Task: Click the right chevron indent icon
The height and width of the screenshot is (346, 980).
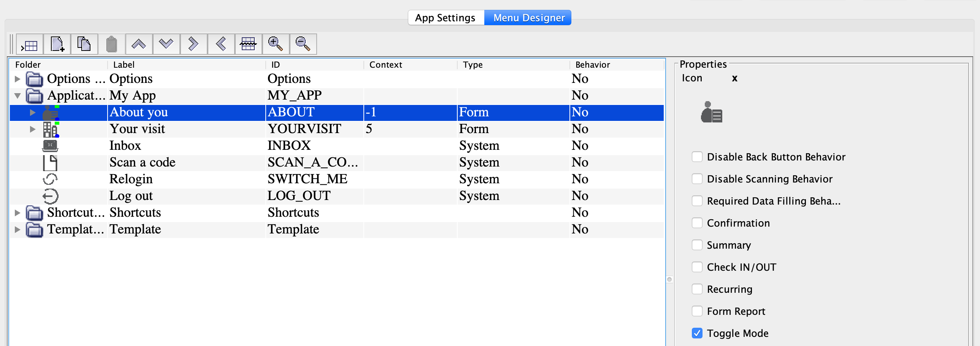Action: point(193,44)
